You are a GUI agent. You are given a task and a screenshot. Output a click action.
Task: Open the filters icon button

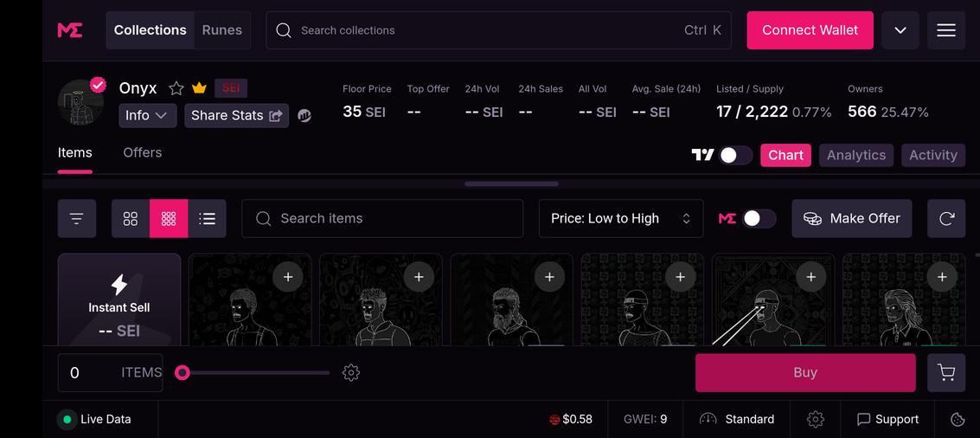click(x=77, y=219)
